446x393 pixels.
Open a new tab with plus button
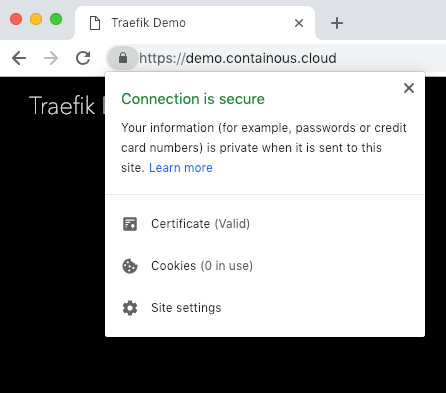pos(337,23)
